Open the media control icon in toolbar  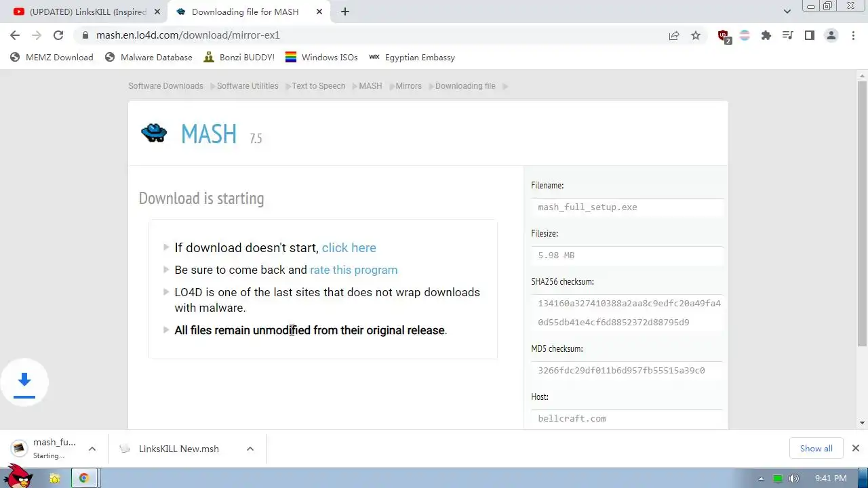pos(788,35)
